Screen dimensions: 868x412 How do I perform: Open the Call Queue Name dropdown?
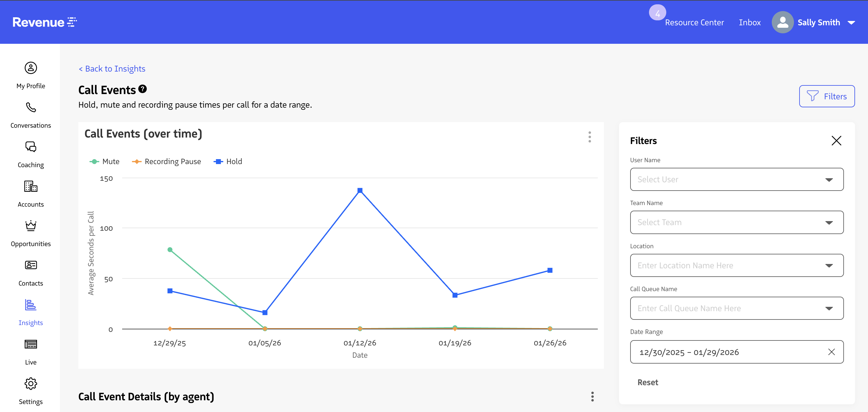737,309
